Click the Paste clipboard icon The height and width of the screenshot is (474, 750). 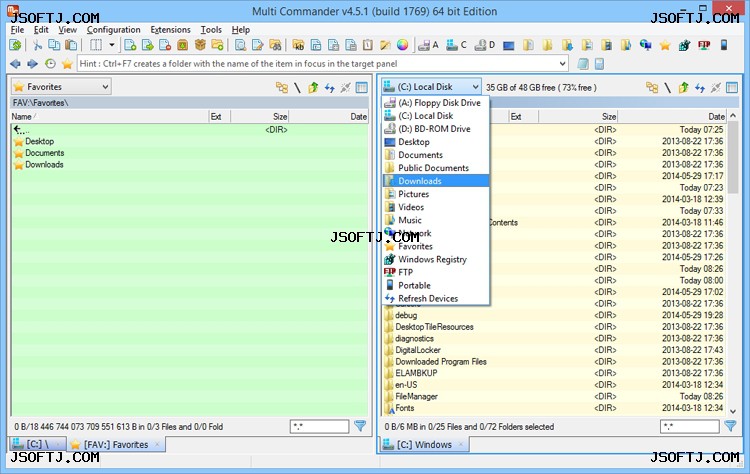click(71, 45)
